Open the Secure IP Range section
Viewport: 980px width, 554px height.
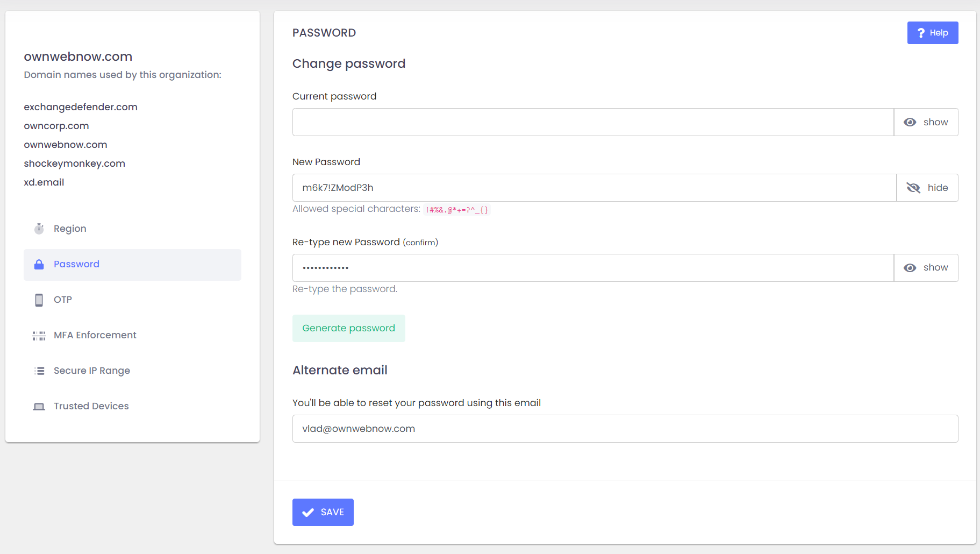pos(92,371)
